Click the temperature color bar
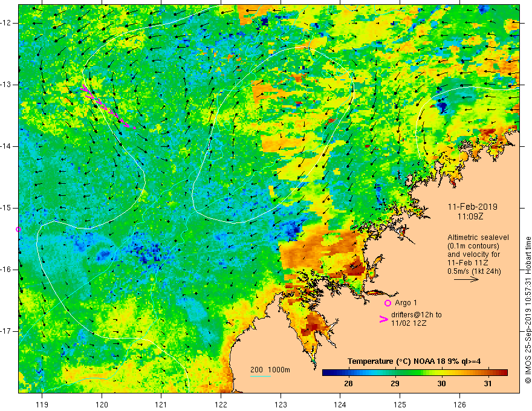Viewport: 532px width, 411px height. [x=415, y=373]
